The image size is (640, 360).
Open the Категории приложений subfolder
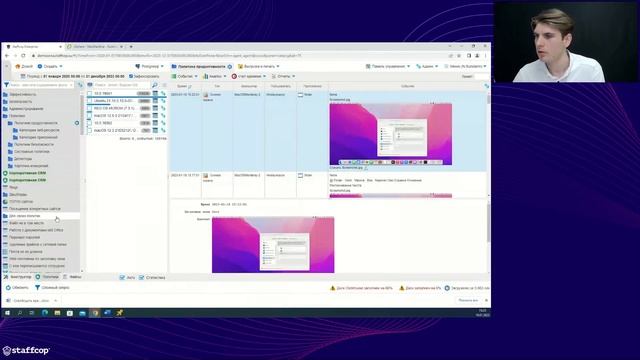[35, 137]
